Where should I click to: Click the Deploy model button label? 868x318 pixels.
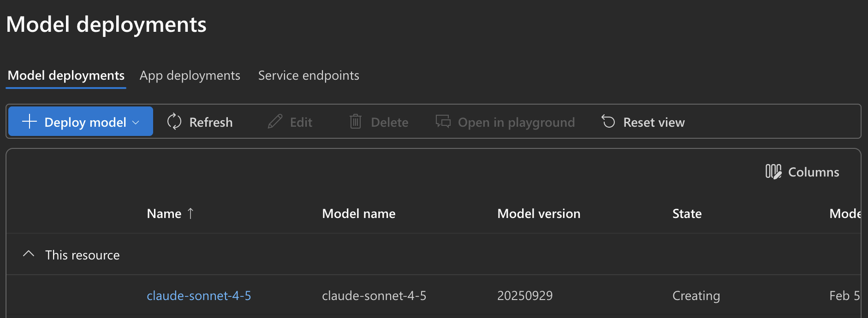coord(85,122)
